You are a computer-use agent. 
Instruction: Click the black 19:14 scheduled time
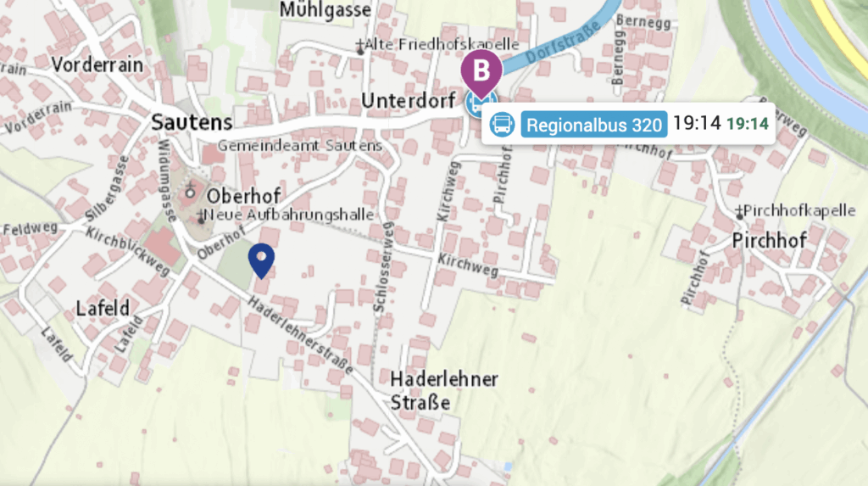click(697, 123)
